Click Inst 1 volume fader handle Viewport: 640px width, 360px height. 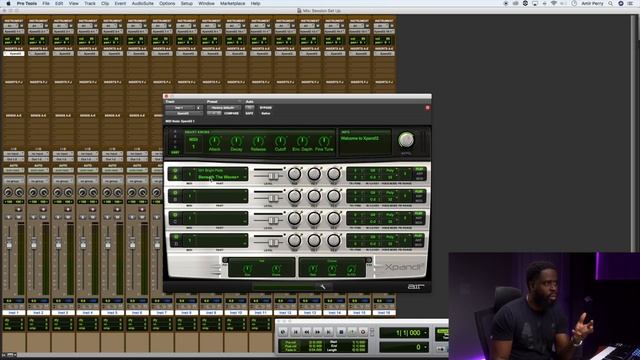(x=9, y=244)
